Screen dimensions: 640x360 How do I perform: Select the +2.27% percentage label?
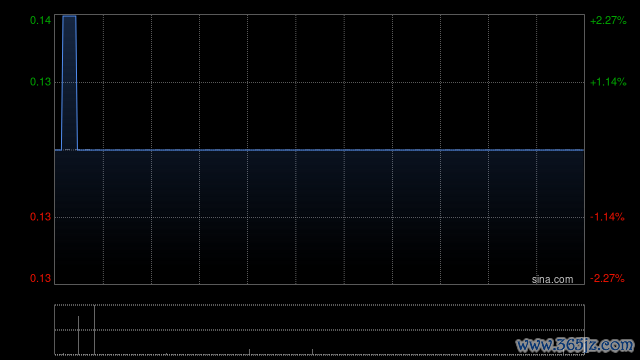[608, 20]
